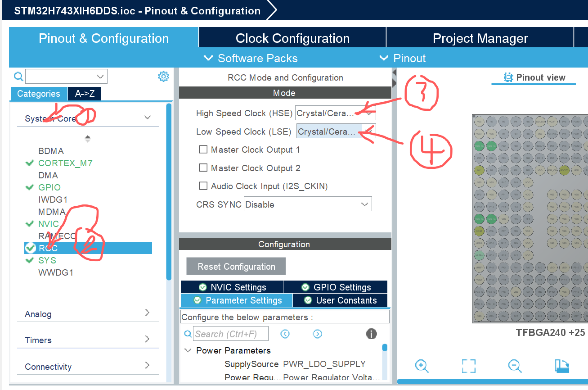Toggle Audio Clock Input (I2S_CKIN) checkbox
Viewport: 588px width, 390px height.
(x=203, y=186)
